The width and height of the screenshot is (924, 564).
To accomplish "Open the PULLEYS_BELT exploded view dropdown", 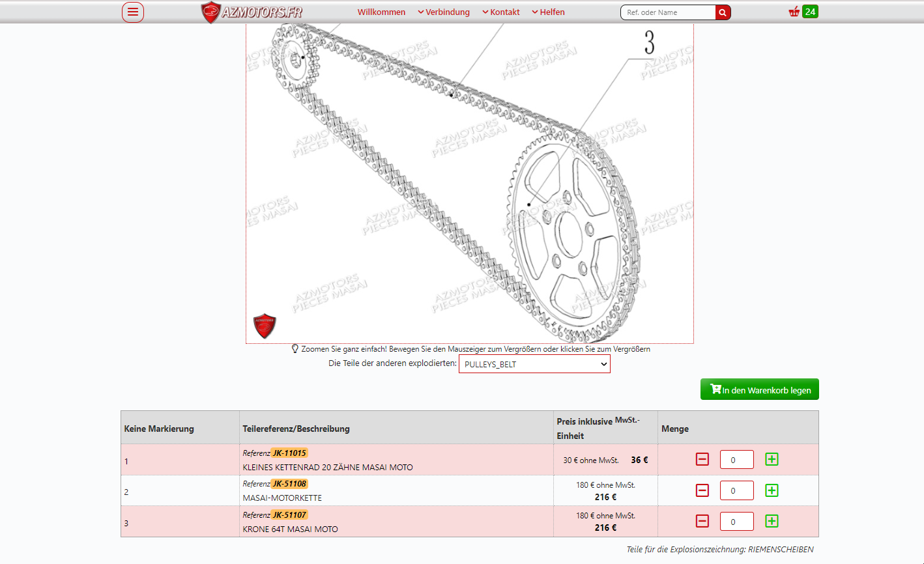I will tap(534, 364).
